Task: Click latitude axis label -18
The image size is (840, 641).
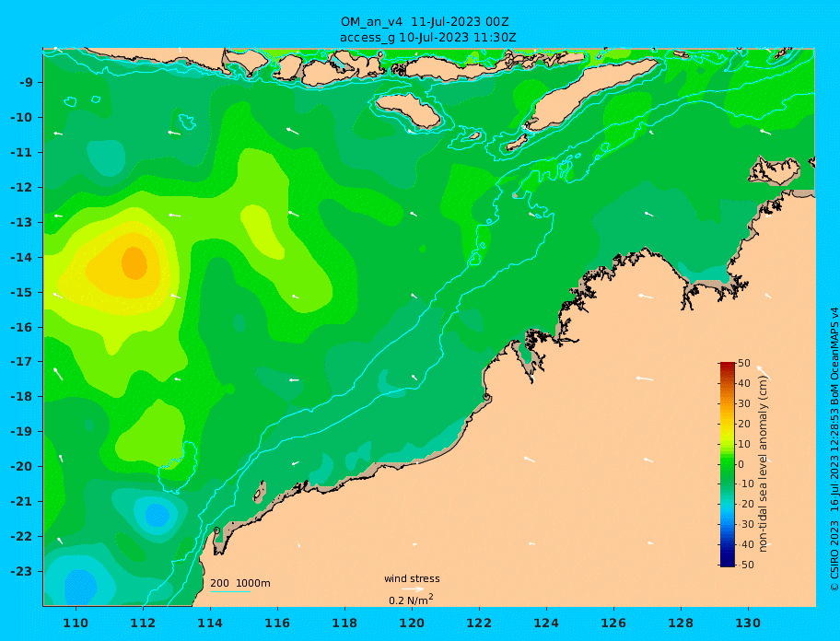Action: click(x=23, y=396)
